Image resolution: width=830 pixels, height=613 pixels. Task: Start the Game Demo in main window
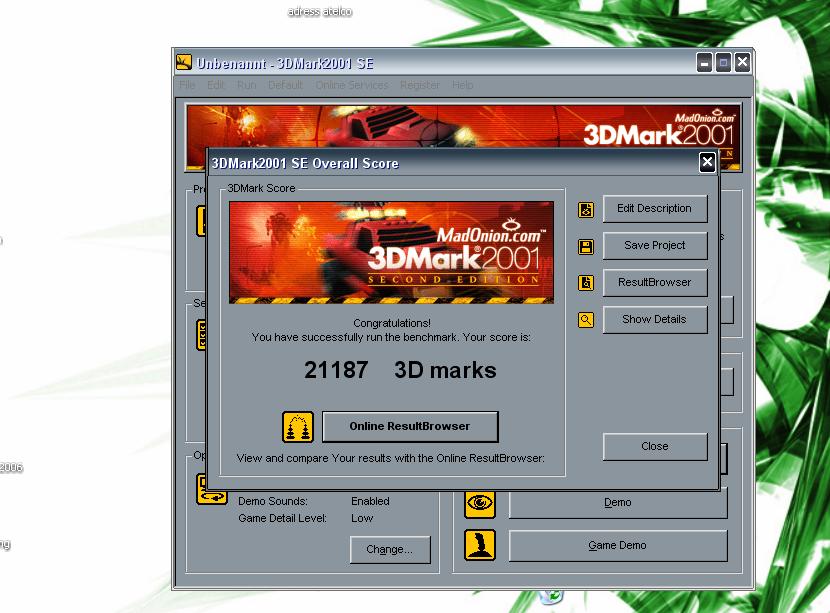pyautogui.click(x=618, y=546)
